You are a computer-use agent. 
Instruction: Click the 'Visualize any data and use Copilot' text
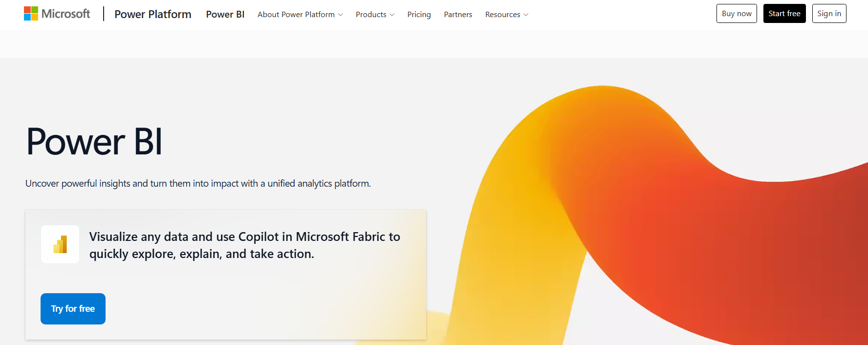click(245, 245)
